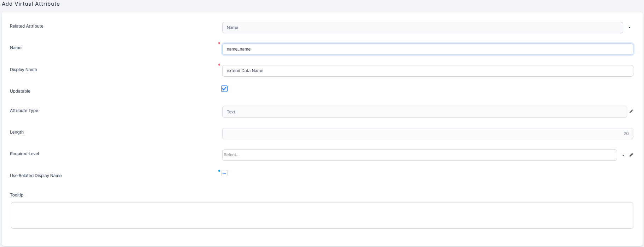Click the Required Level Select... box
Viewport: 644px width, 247px height.
coord(419,155)
